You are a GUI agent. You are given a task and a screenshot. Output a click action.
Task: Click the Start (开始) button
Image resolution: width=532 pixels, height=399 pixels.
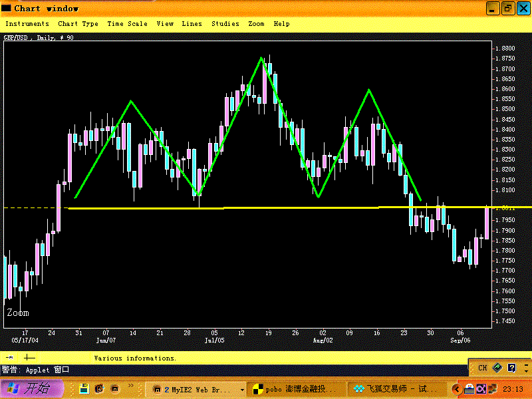[x=32, y=388]
